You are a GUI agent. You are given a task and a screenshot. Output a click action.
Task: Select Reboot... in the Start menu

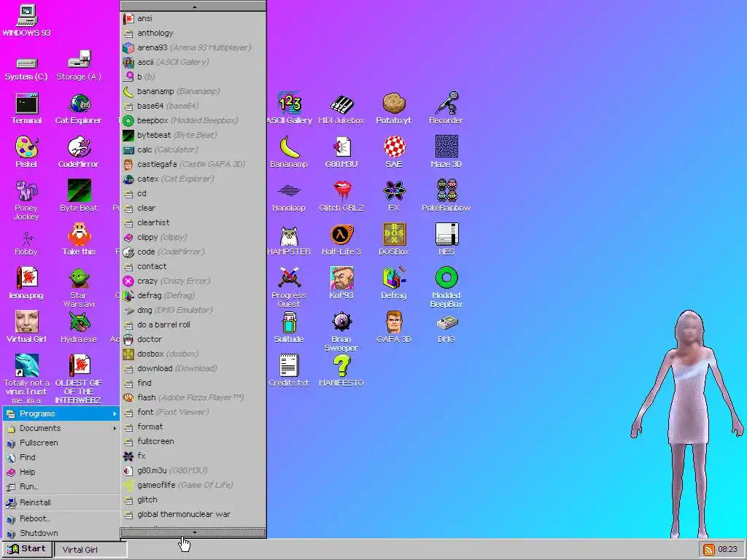[61, 518]
